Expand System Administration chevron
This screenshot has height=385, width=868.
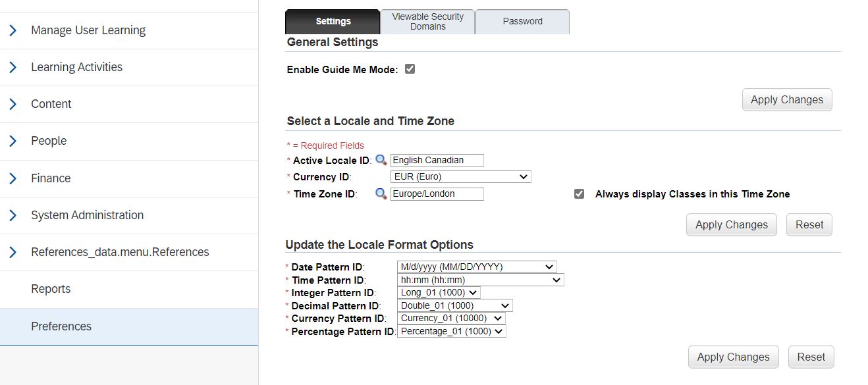(13, 215)
